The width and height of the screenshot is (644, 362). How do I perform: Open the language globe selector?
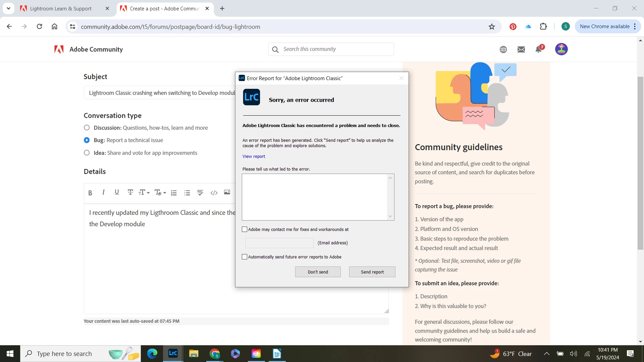[x=503, y=50]
